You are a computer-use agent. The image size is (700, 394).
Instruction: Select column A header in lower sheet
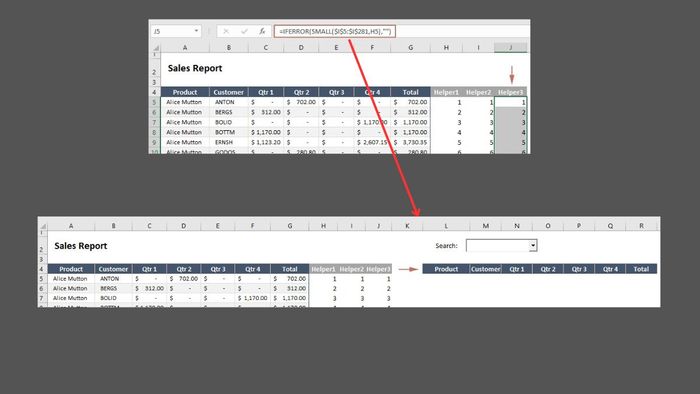(x=71, y=226)
